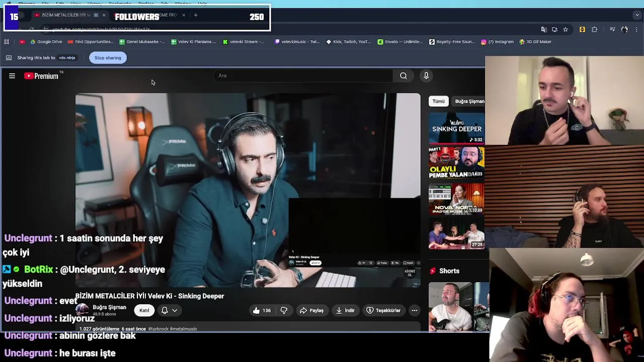Open the three-dot more actions menu

pos(415,310)
